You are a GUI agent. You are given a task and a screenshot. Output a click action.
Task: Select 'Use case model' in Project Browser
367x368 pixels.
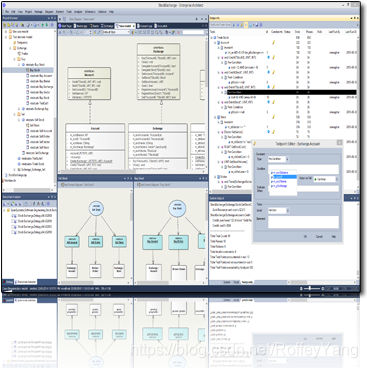tap(20, 31)
